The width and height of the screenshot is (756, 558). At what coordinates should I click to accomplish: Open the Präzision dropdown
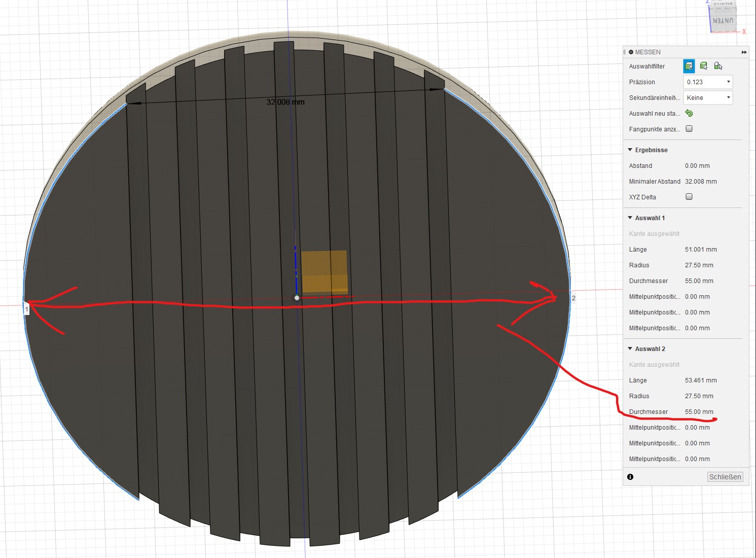click(708, 82)
